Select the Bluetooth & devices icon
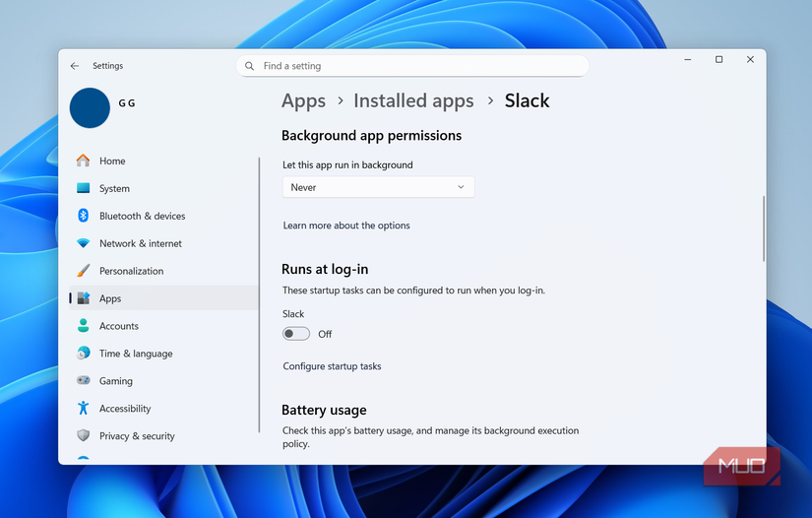The image size is (812, 518). pyautogui.click(x=83, y=216)
